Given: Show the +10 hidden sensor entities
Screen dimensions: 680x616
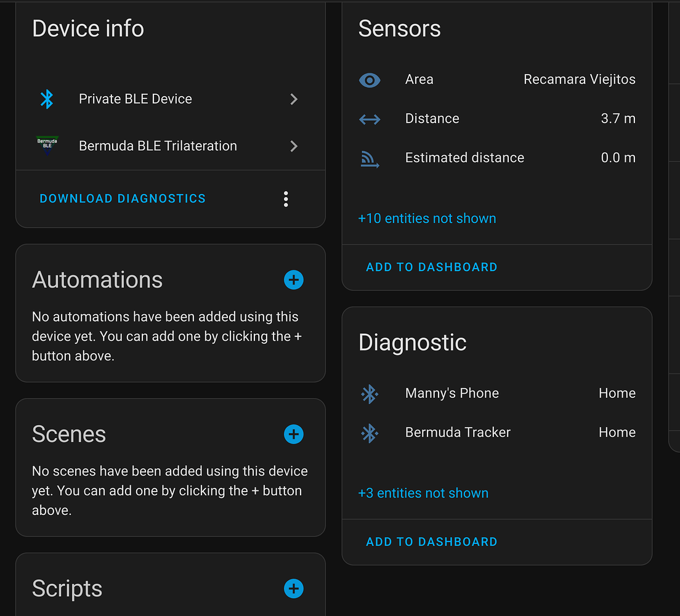Looking at the screenshot, I should [x=427, y=219].
